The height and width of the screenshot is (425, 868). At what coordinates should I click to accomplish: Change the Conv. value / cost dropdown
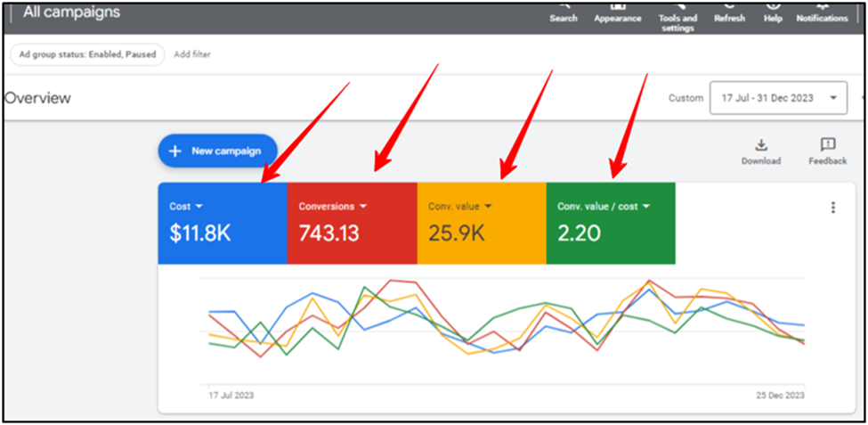[x=604, y=206]
